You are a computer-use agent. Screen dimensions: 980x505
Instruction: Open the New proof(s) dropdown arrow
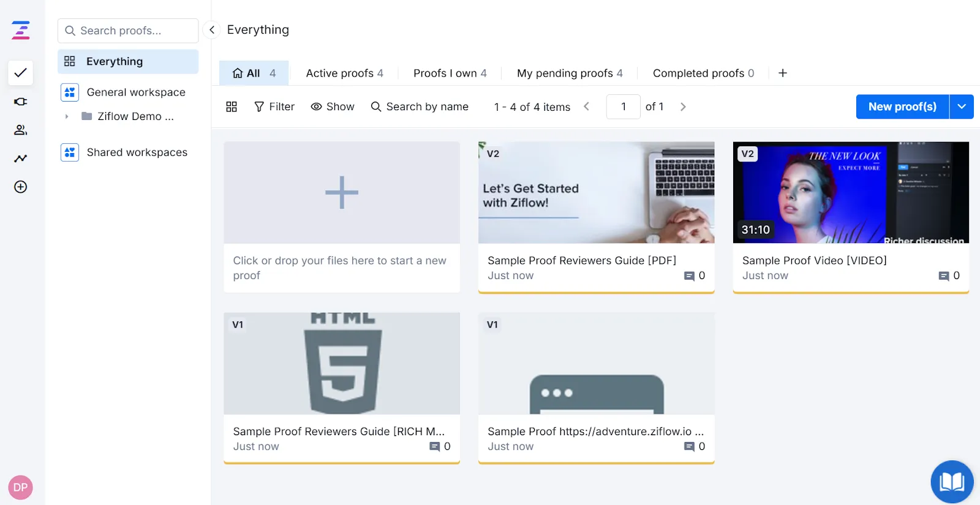coord(962,107)
